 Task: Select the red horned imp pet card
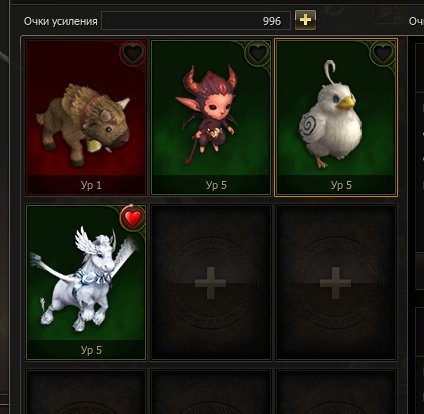point(211,117)
